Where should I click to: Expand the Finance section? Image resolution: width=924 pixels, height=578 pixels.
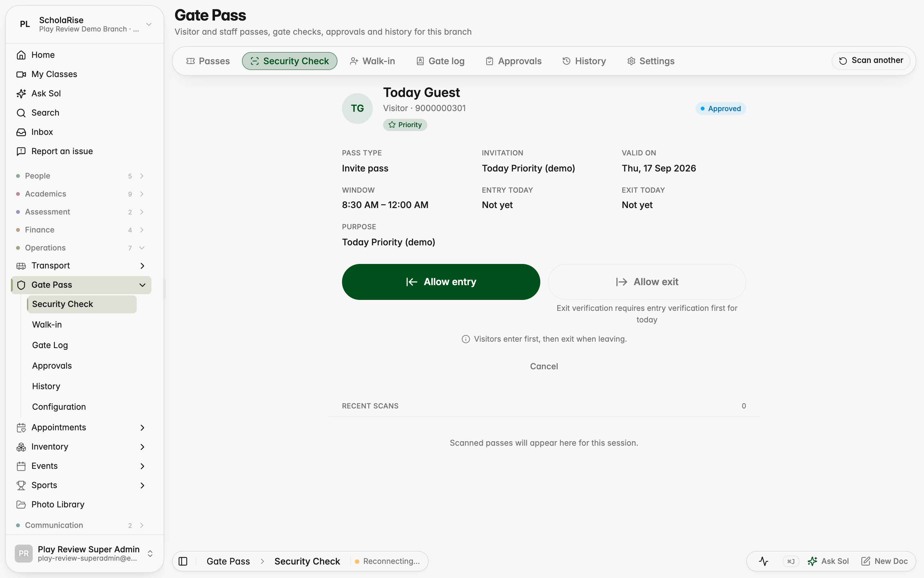[x=81, y=230]
